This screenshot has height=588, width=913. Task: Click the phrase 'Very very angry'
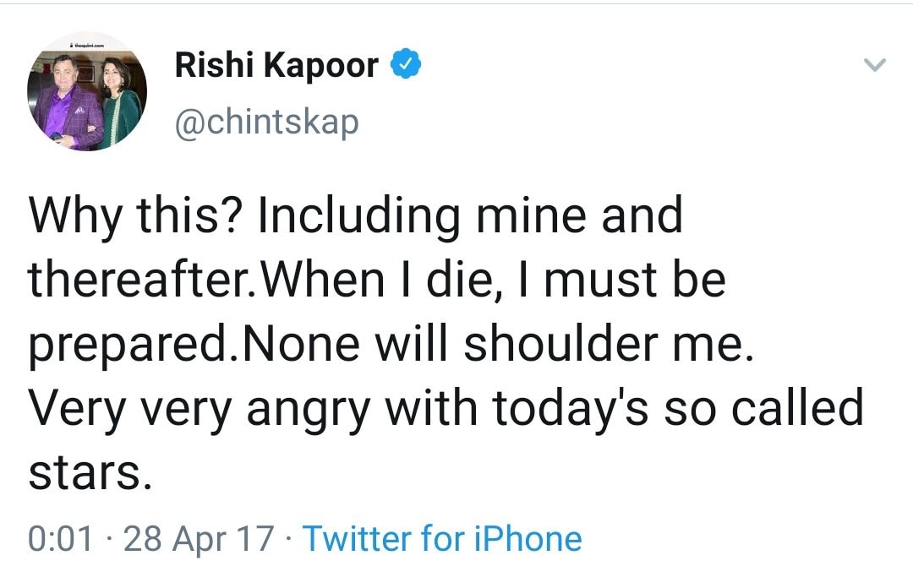pos(202,408)
